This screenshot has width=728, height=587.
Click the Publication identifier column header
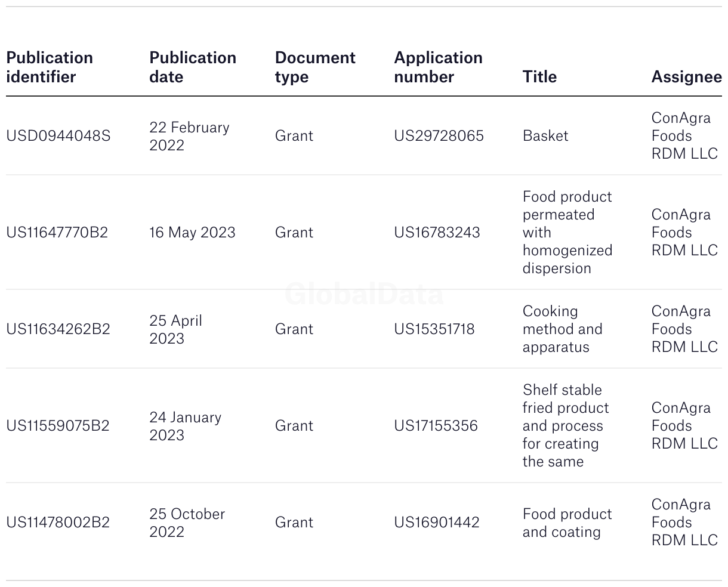coord(50,67)
